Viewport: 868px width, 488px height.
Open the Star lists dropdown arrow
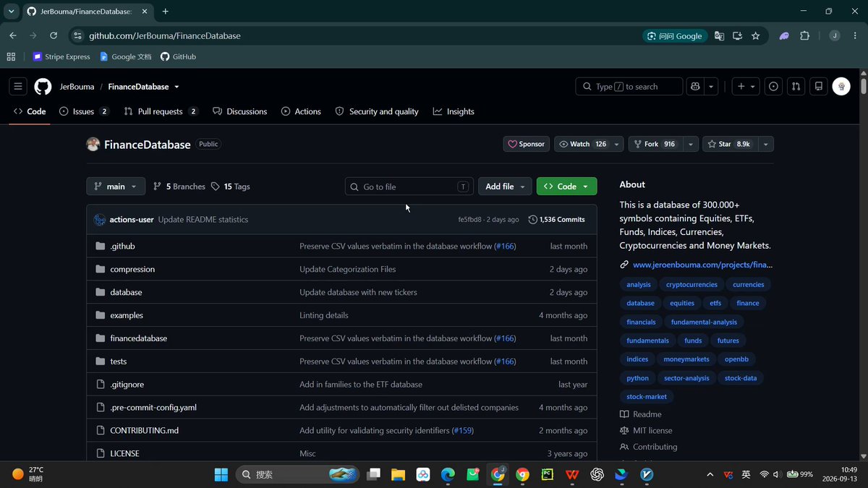(x=766, y=145)
